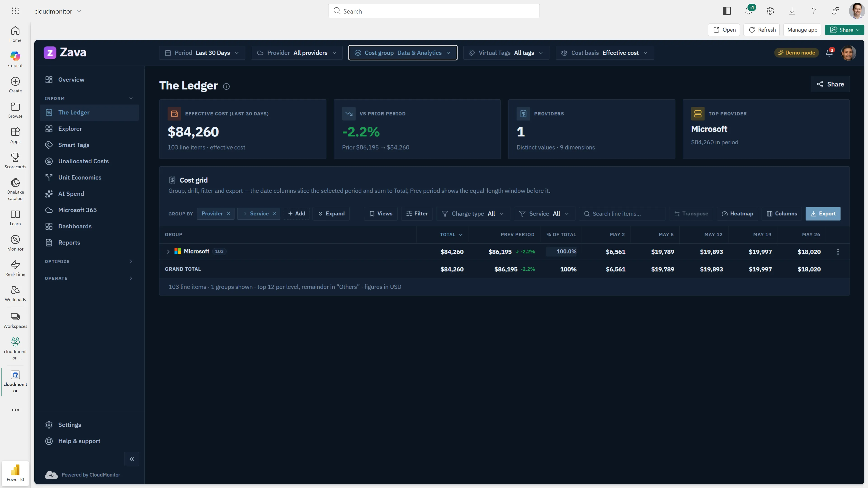
Task: Open Power BI notifications bell with 51 badge
Action: click(749, 11)
